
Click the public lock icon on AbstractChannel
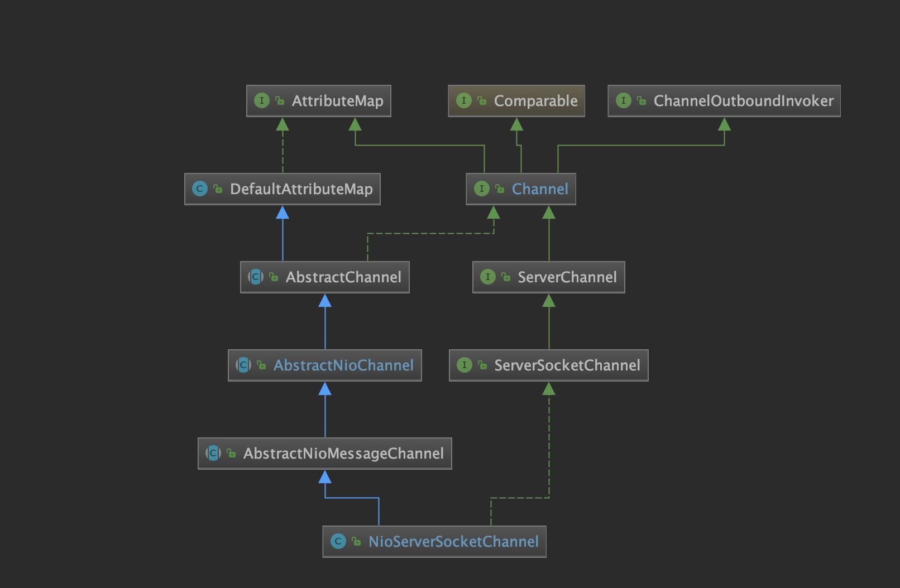pyautogui.click(x=274, y=277)
